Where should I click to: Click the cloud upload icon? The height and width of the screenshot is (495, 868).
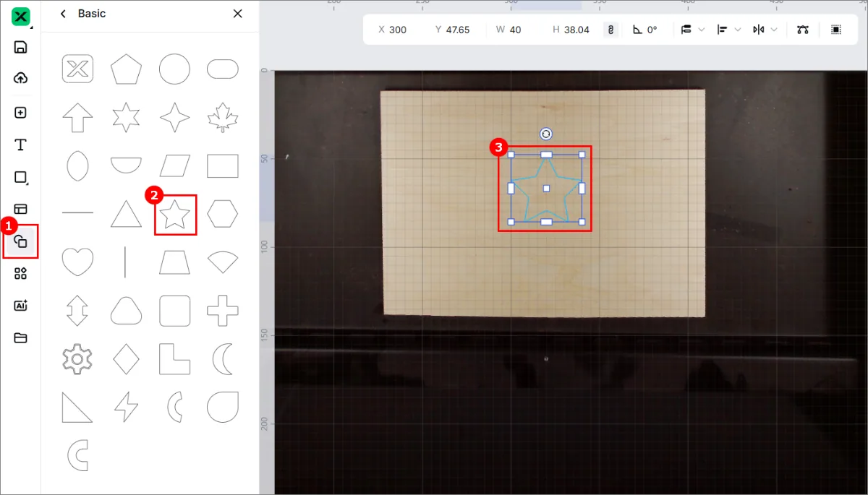tap(20, 78)
